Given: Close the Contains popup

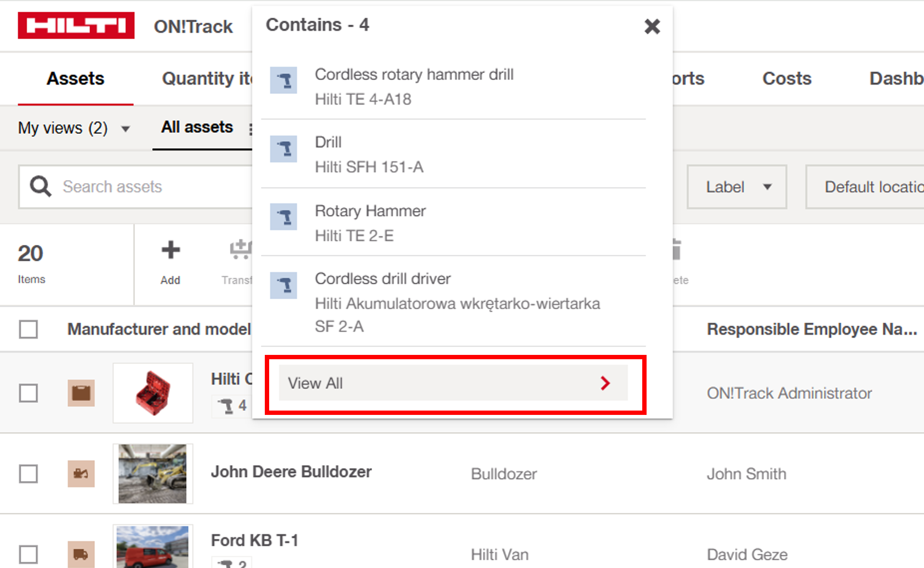Looking at the screenshot, I should [x=652, y=27].
